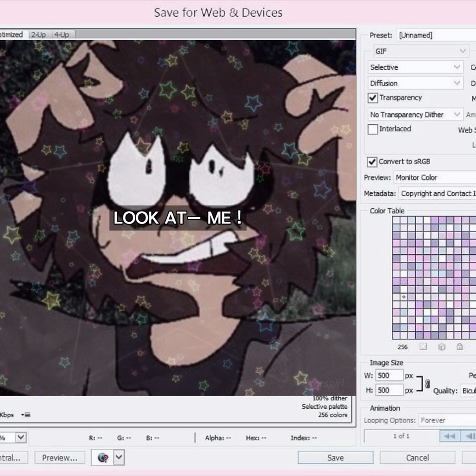Click the 'Hex: --' readout
Screen dimensions: 476x476
point(256,438)
